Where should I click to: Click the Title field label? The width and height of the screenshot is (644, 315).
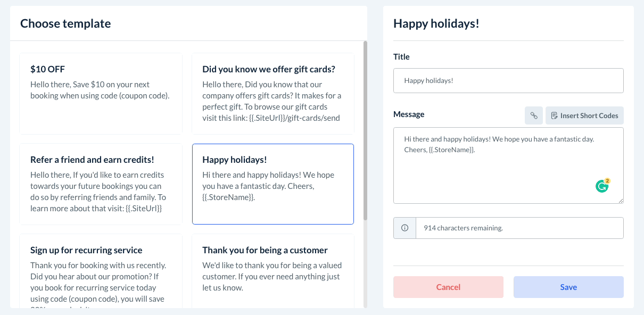[x=401, y=57]
